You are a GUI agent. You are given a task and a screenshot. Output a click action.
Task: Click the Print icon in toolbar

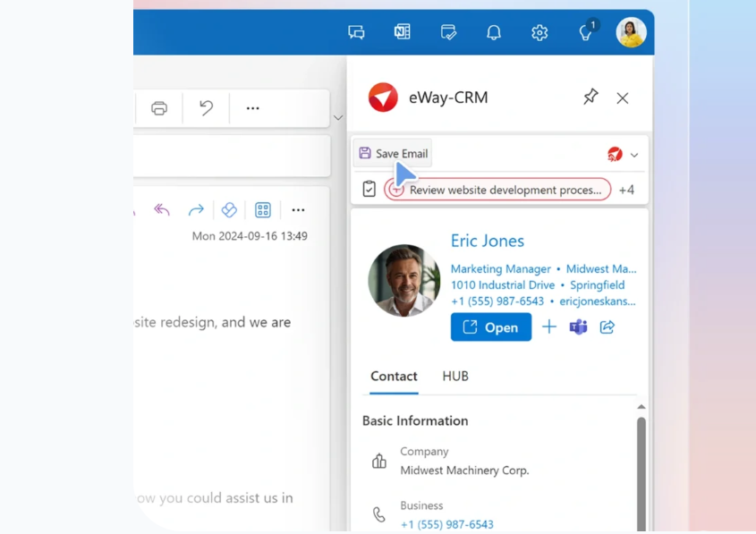coord(159,108)
